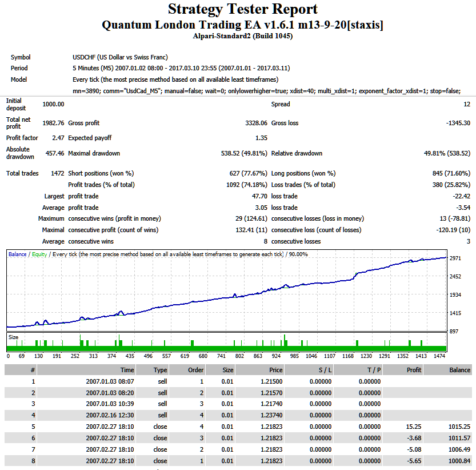Click price cell '1.21570' in row 2

click(271, 393)
